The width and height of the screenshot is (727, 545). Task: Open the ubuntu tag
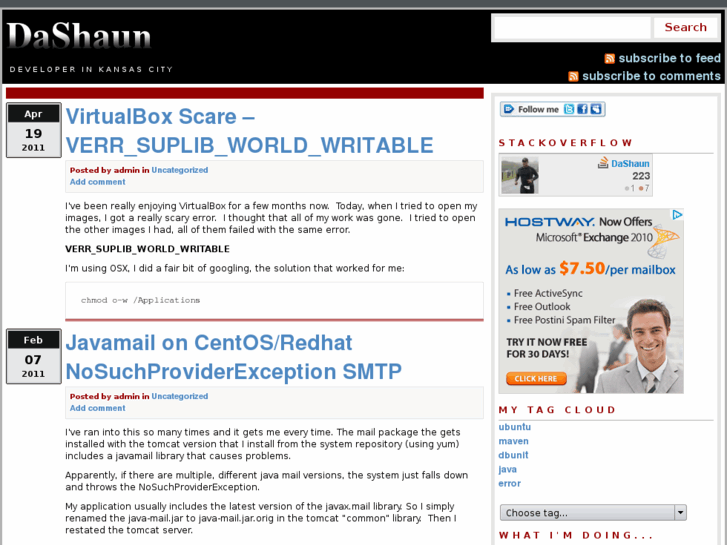[515, 427]
